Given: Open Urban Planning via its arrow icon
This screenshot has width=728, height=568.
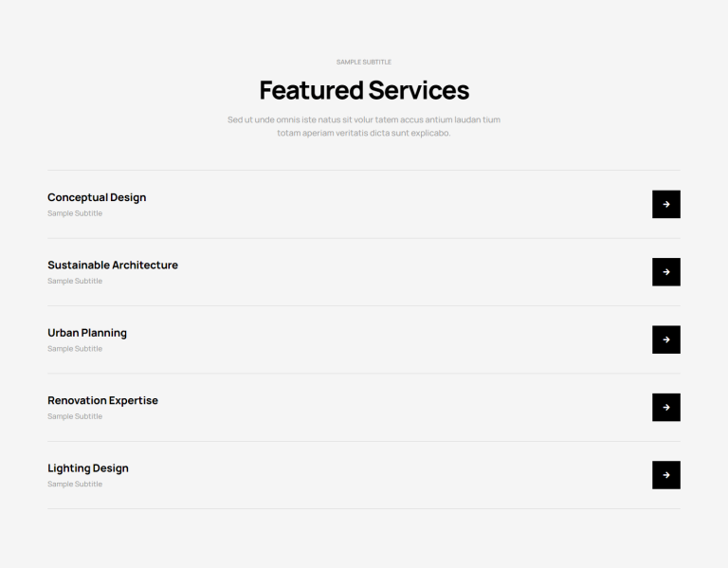Looking at the screenshot, I should click(x=666, y=339).
